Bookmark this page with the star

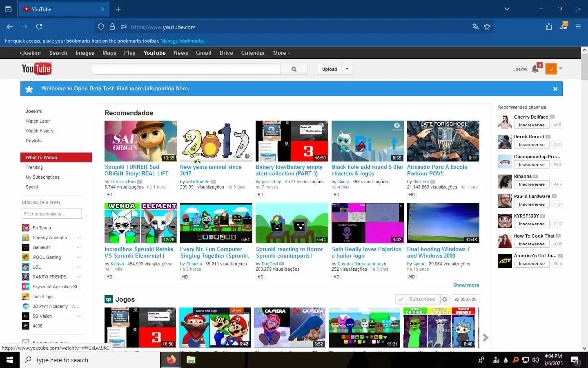point(487,27)
